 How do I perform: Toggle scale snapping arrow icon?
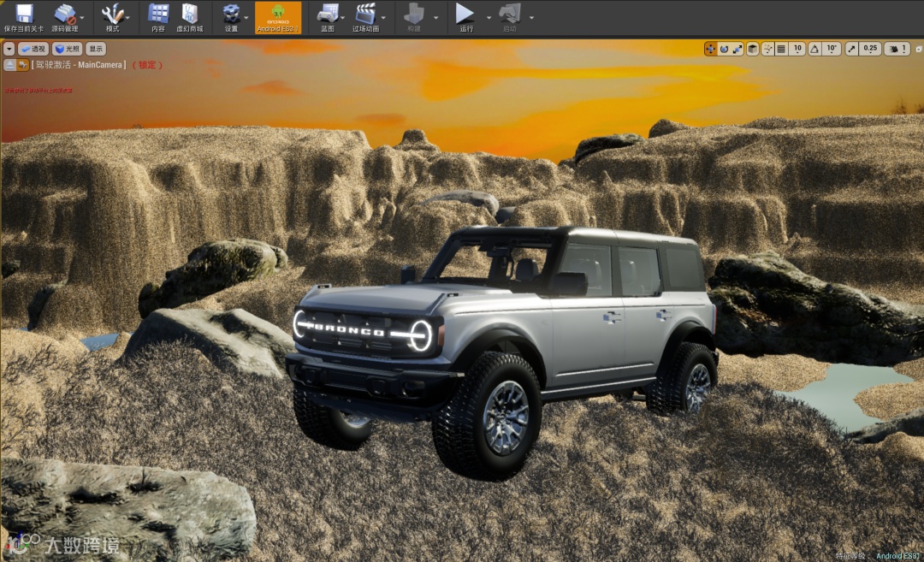[x=851, y=49]
